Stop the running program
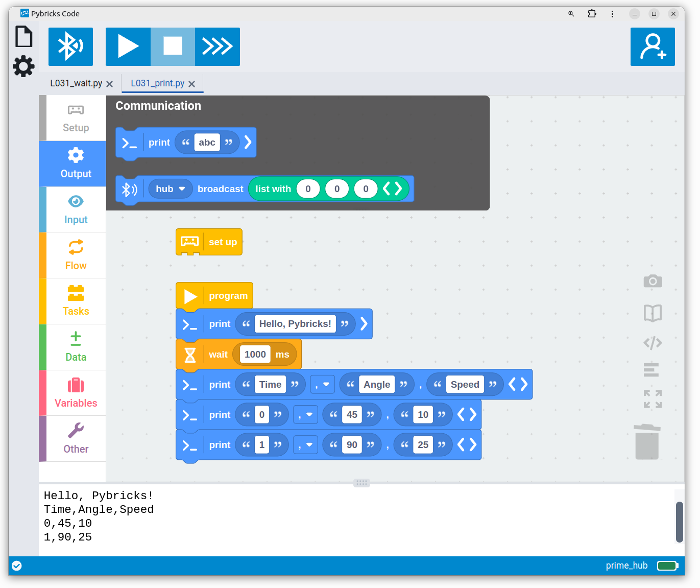 tap(173, 46)
